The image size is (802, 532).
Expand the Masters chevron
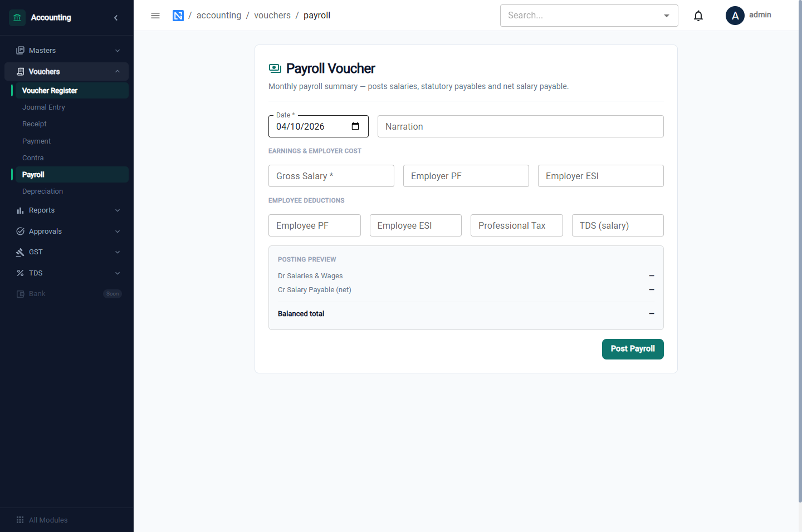click(x=118, y=51)
